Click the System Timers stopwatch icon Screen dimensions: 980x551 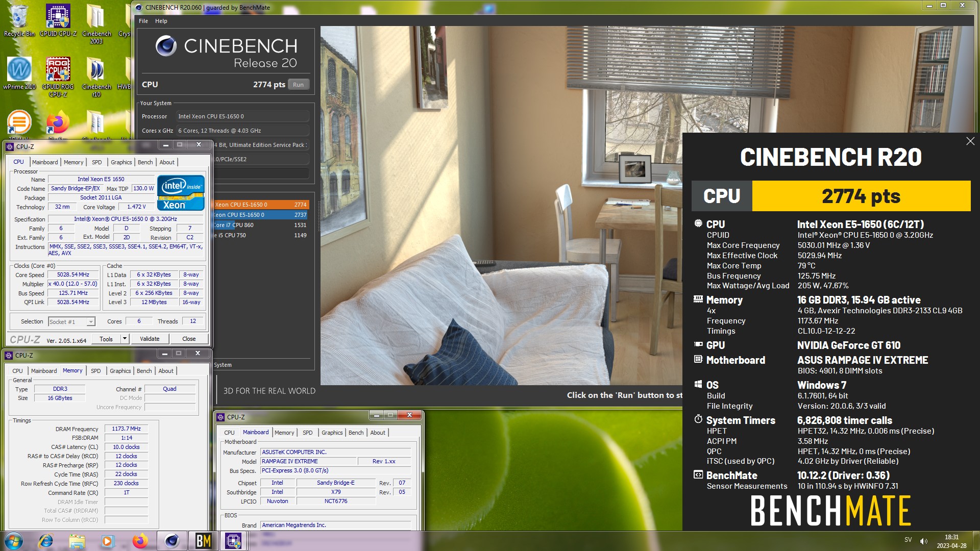tap(698, 419)
